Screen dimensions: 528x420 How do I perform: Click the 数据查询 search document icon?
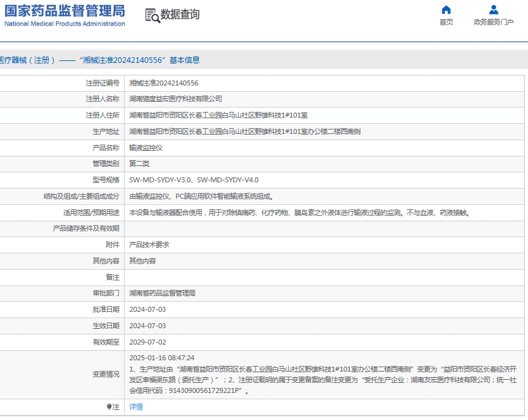pyautogui.click(x=152, y=16)
